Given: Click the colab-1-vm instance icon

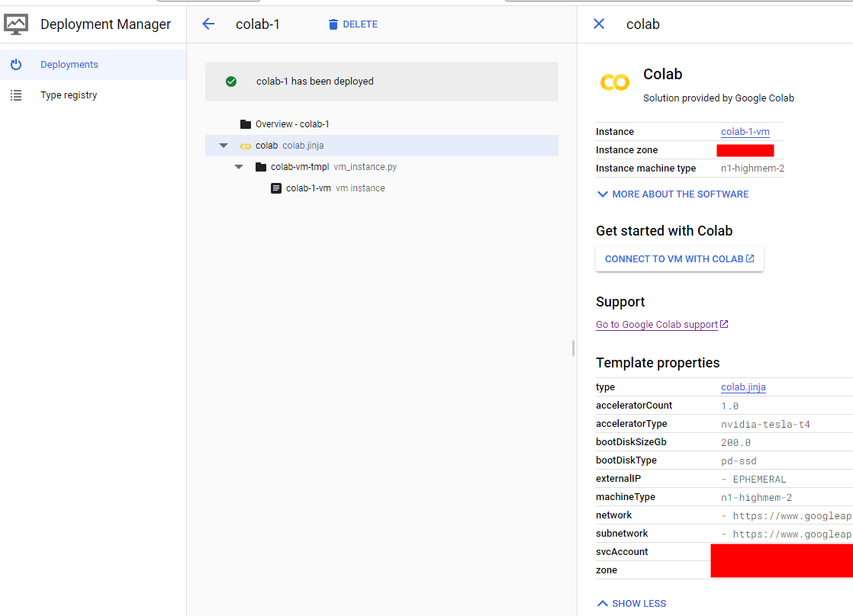Looking at the screenshot, I should tap(276, 188).
